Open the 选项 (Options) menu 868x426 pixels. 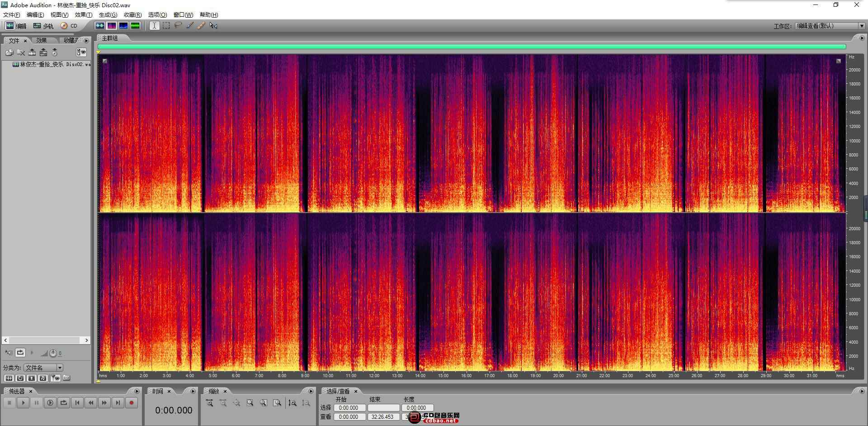(157, 15)
